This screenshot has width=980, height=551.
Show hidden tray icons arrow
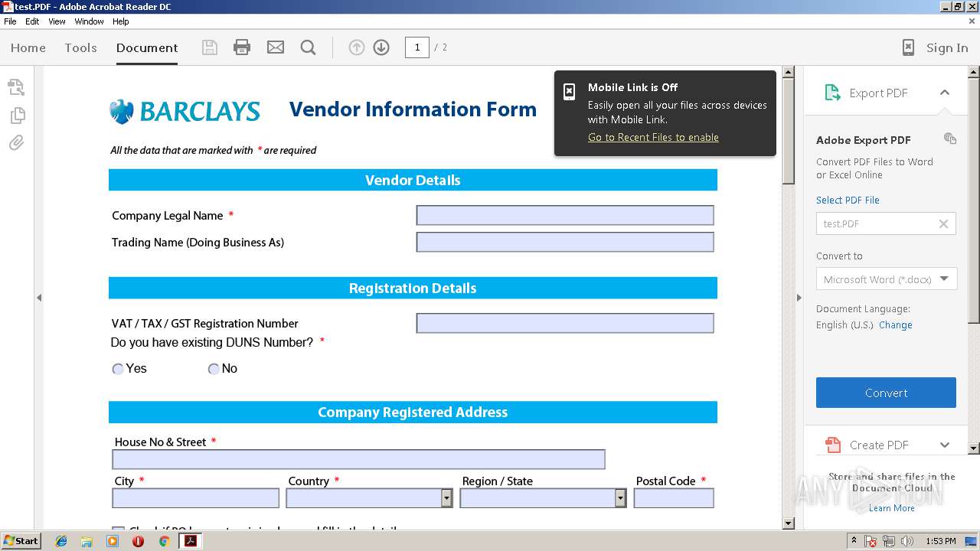854,541
